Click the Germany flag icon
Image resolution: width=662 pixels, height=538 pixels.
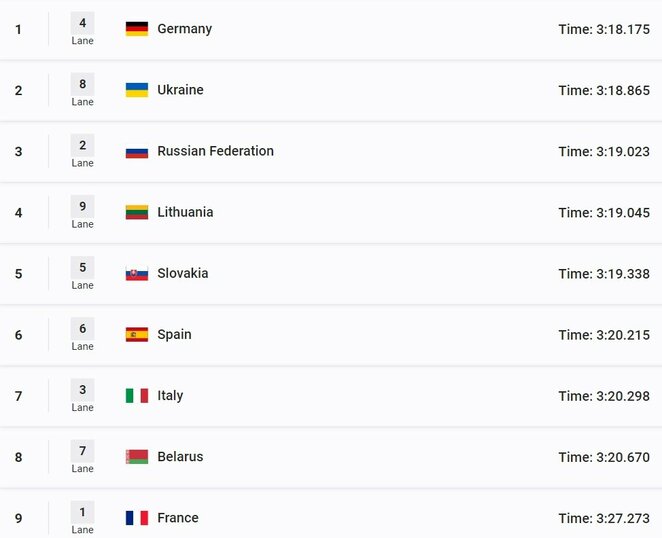pos(137,29)
